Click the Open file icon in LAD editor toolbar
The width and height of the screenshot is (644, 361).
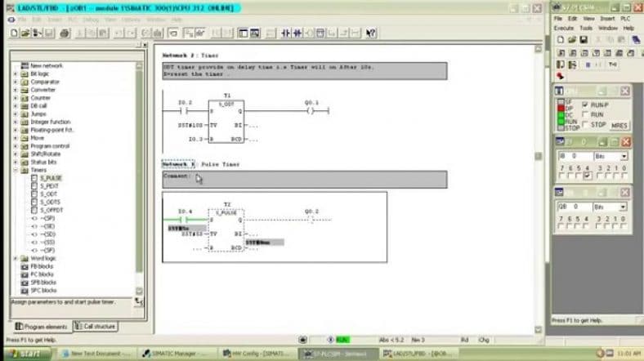(25, 33)
